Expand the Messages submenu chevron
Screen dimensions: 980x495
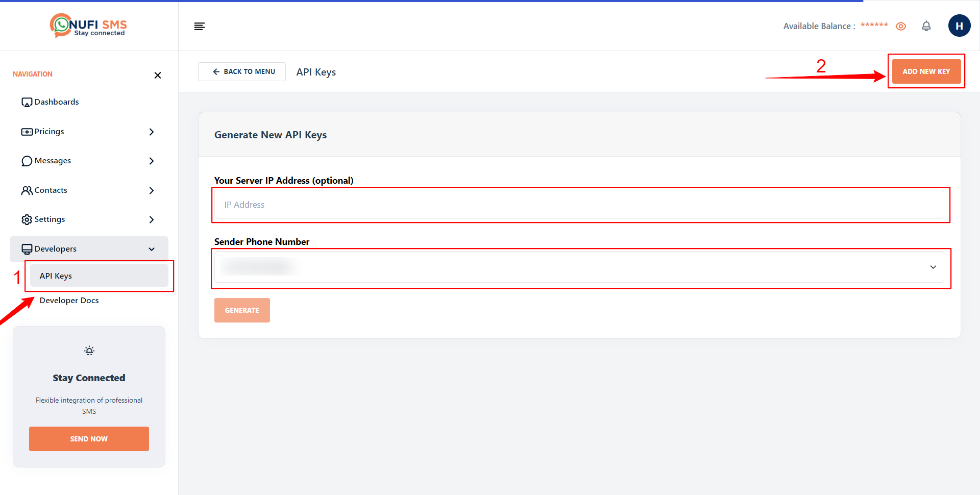click(151, 161)
